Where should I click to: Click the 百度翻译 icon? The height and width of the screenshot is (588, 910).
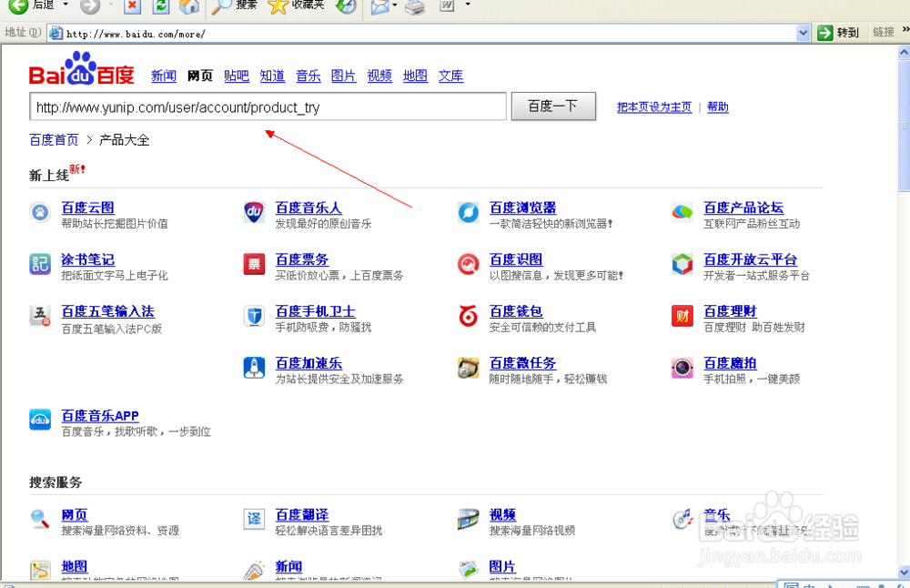(x=254, y=519)
